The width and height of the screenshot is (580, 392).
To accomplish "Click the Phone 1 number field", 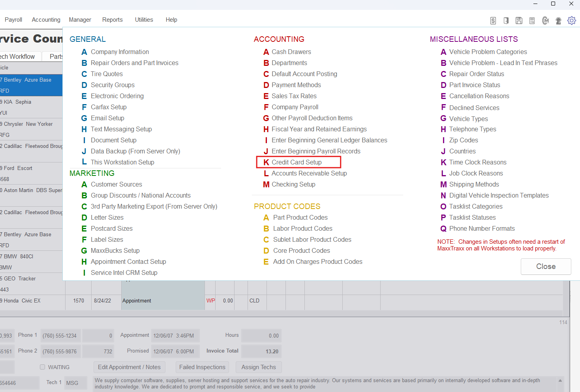I will coord(60,336).
